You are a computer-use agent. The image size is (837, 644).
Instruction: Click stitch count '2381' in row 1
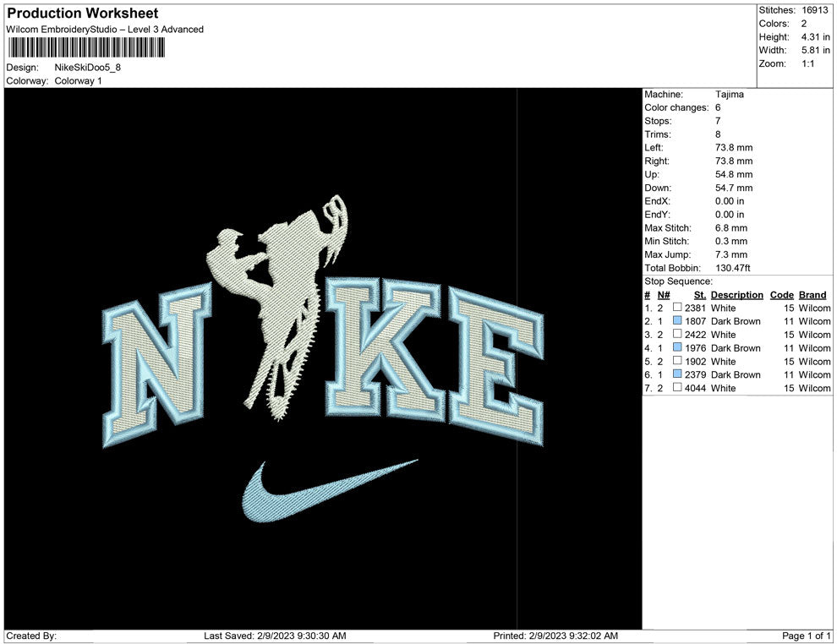[696, 308]
